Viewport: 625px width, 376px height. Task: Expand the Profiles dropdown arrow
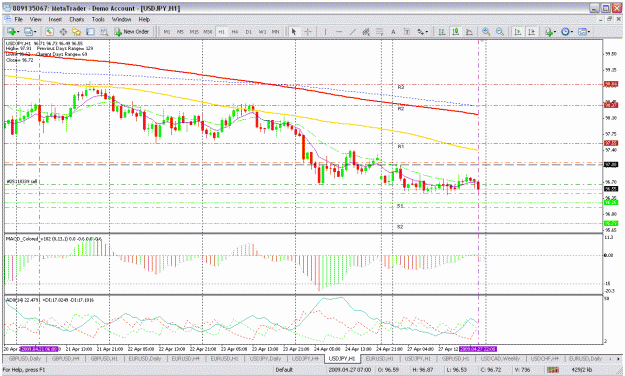click(35, 32)
